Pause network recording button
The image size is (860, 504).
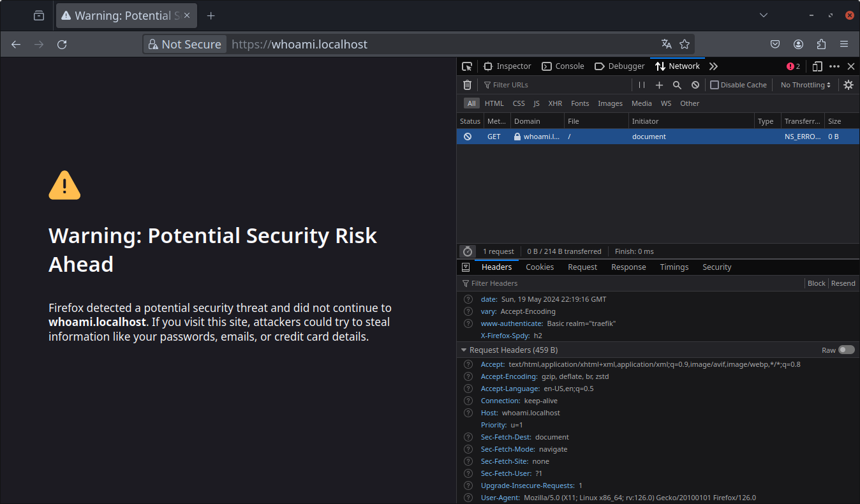tap(642, 85)
